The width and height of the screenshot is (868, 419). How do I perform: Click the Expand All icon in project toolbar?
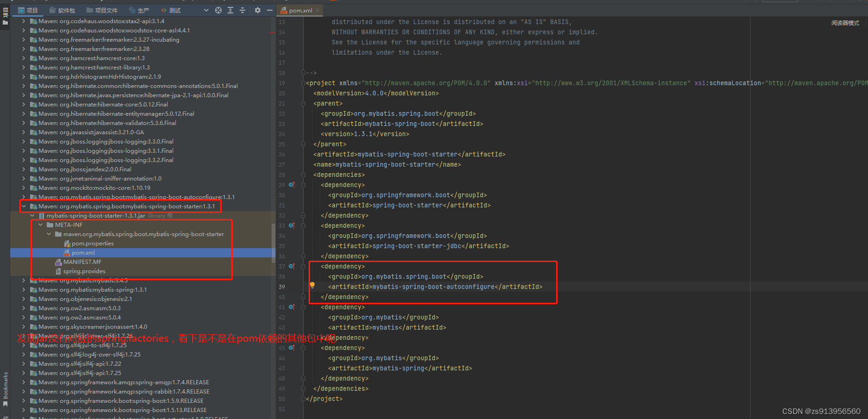(x=230, y=10)
